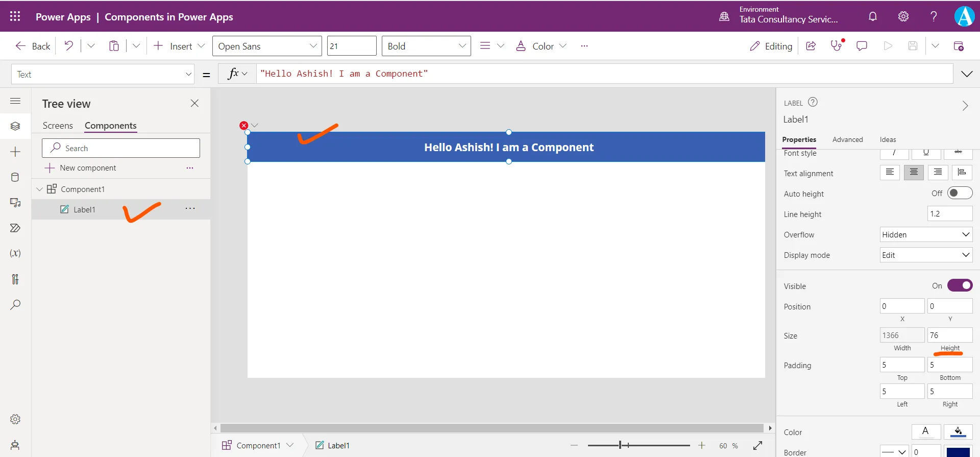The height and width of the screenshot is (457, 980).
Task: Toggle italic font style
Action: click(894, 153)
